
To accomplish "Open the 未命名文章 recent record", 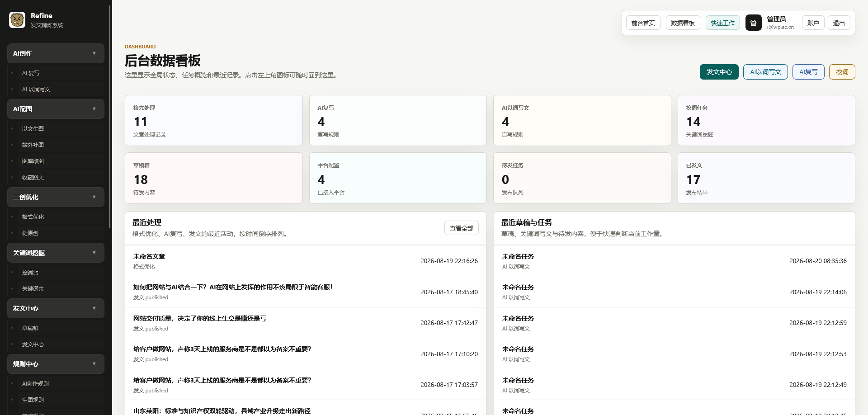I will click(305, 261).
